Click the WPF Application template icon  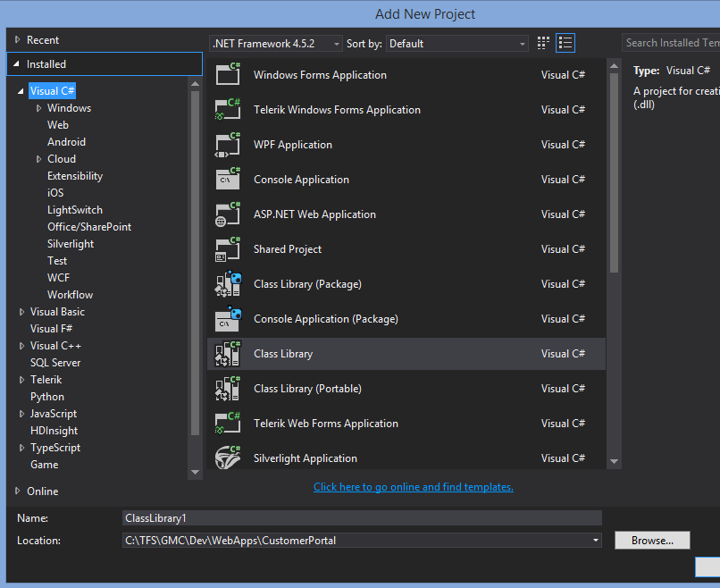228,144
